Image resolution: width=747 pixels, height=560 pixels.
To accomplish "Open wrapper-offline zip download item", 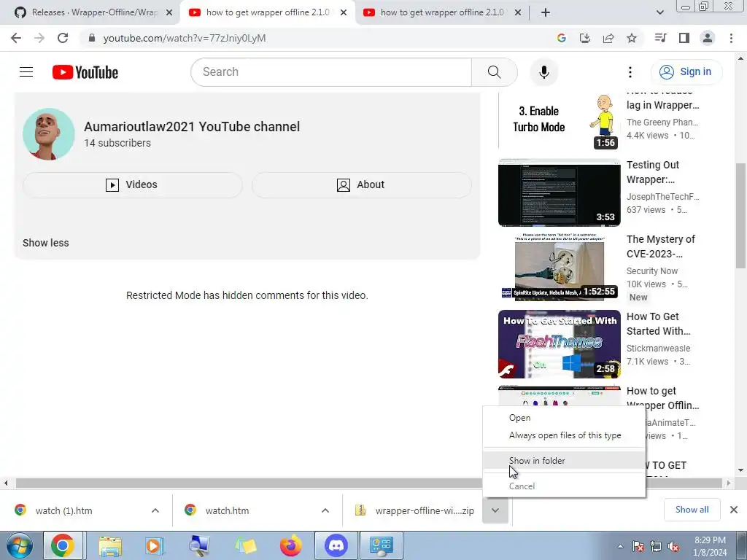I will (414, 510).
